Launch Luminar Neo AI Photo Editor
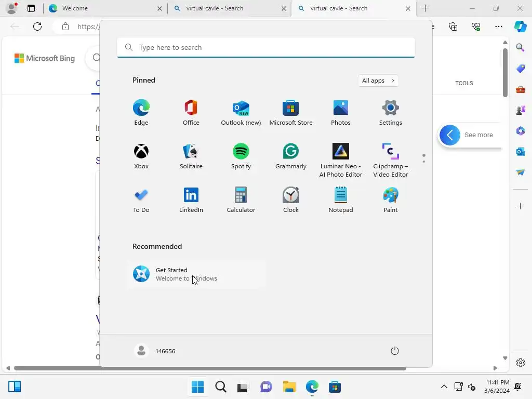 pos(341,160)
